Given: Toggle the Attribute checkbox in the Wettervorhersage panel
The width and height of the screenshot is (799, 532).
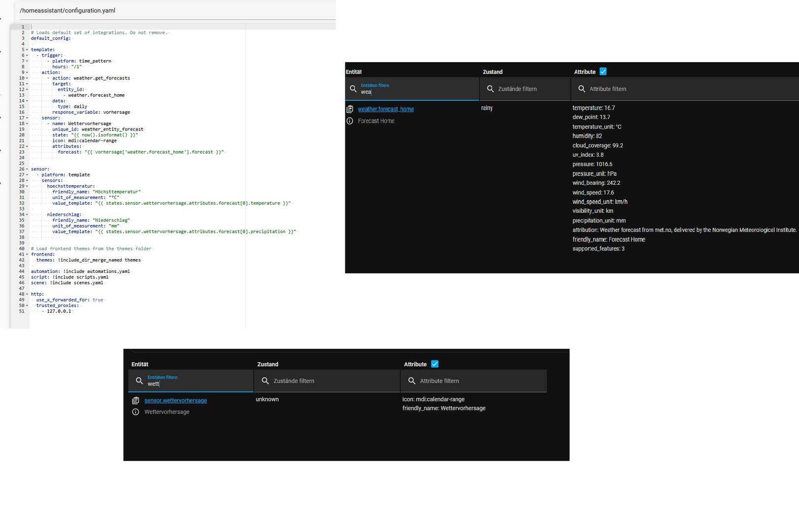Looking at the screenshot, I should (434, 364).
